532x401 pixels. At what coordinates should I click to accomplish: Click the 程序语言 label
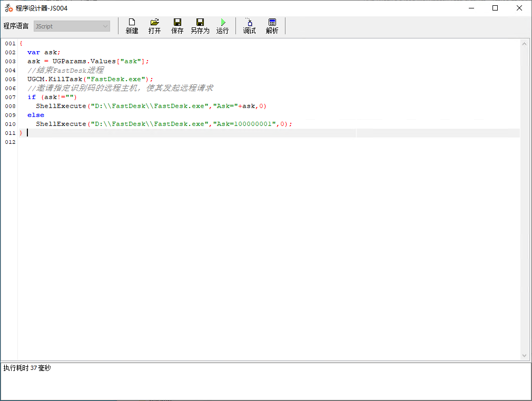click(x=16, y=26)
